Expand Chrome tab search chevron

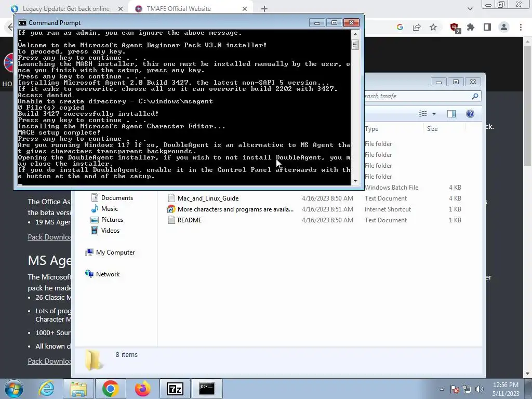pos(470,9)
